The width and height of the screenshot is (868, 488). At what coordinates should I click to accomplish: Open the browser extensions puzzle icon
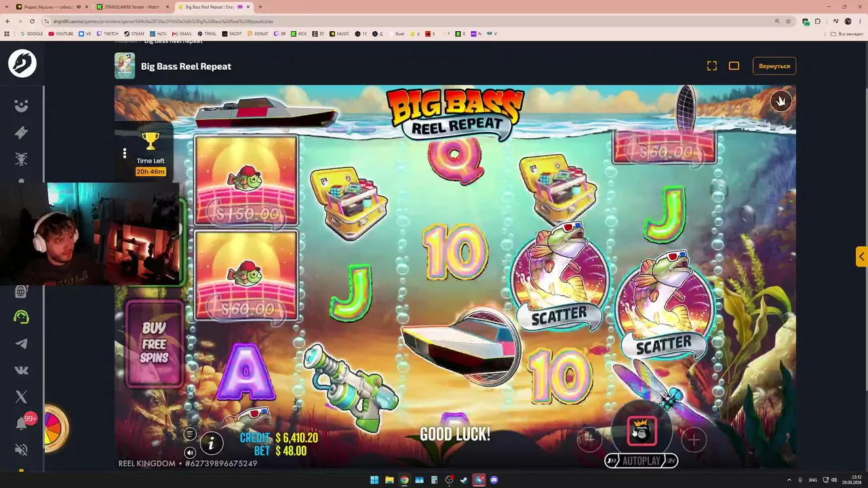point(817,21)
